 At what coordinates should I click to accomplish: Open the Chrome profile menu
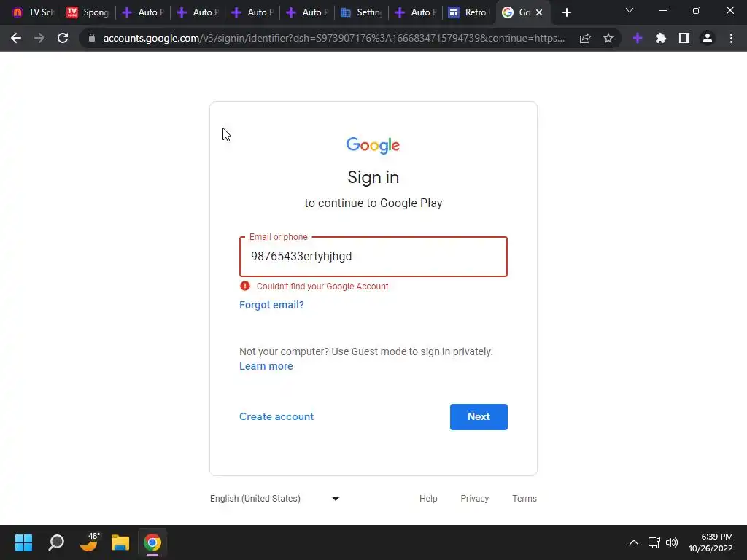click(708, 38)
